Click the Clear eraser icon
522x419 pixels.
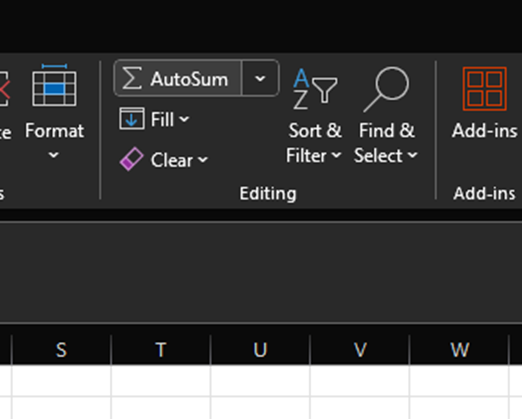(131, 159)
